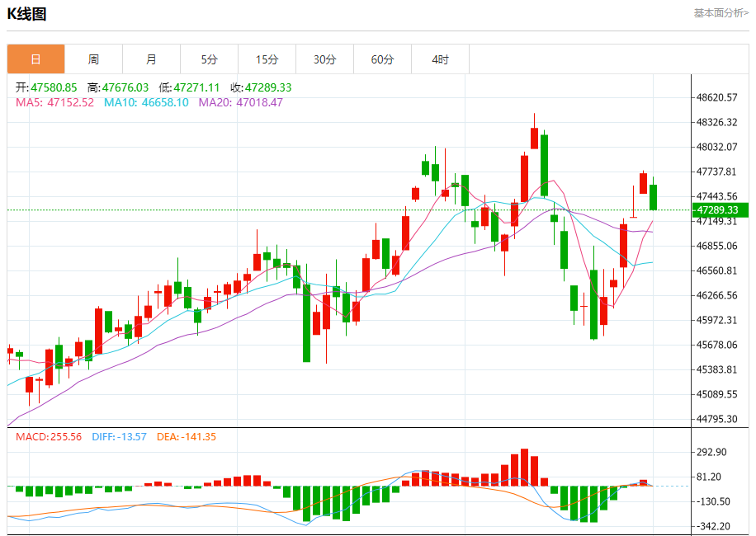Click the 45089.55 axis label

coord(717,394)
